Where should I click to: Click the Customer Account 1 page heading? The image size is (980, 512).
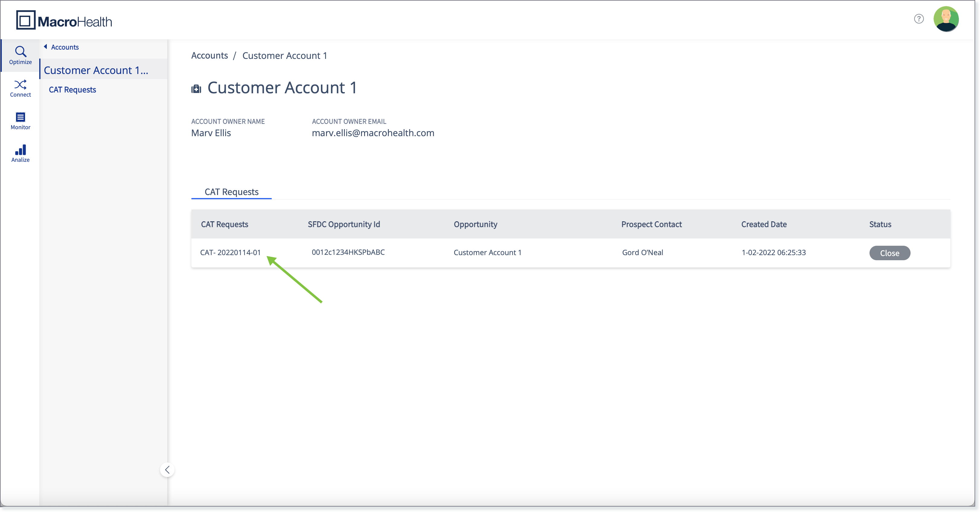pos(282,88)
